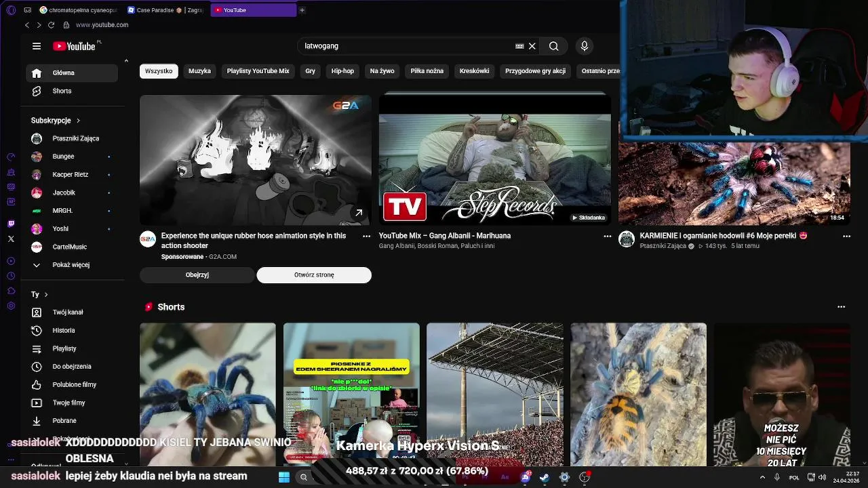Click the Otwórz stronę button
The width and height of the screenshot is (868, 488).
point(314,275)
